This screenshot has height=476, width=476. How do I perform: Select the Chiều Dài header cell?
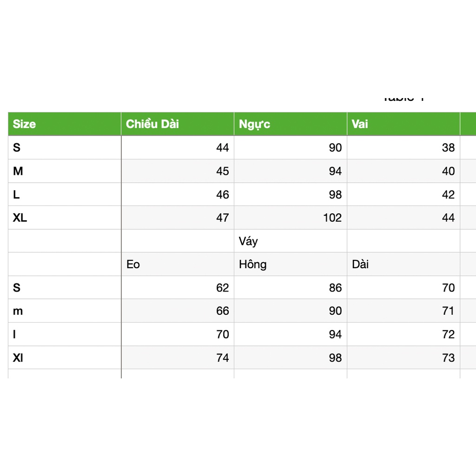(x=178, y=124)
